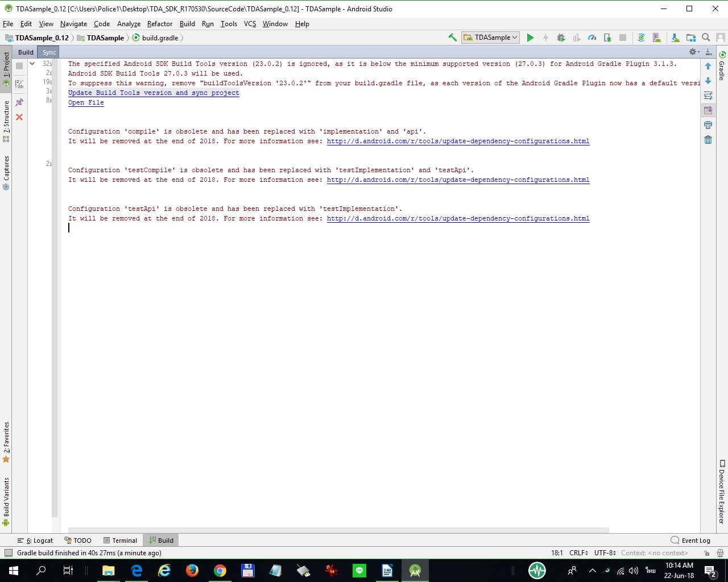Toggle scroll to end of console
The height and width of the screenshot is (582, 728).
[x=708, y=110]
